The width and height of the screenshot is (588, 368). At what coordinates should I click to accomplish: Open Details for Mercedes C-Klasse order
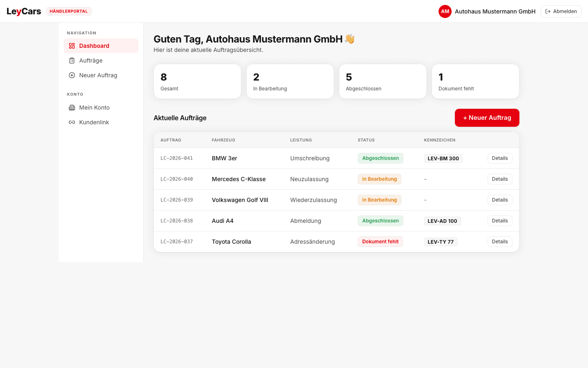(x=500, y=179)
